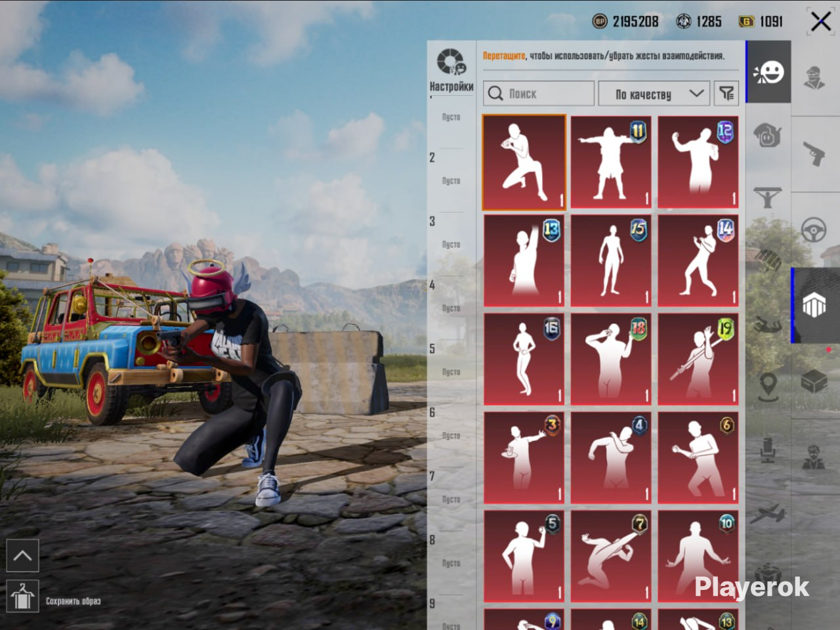Viewport: 840px width, 630px height.
Task: Open the pistol weapon skins tab
Action: (815, 154)
